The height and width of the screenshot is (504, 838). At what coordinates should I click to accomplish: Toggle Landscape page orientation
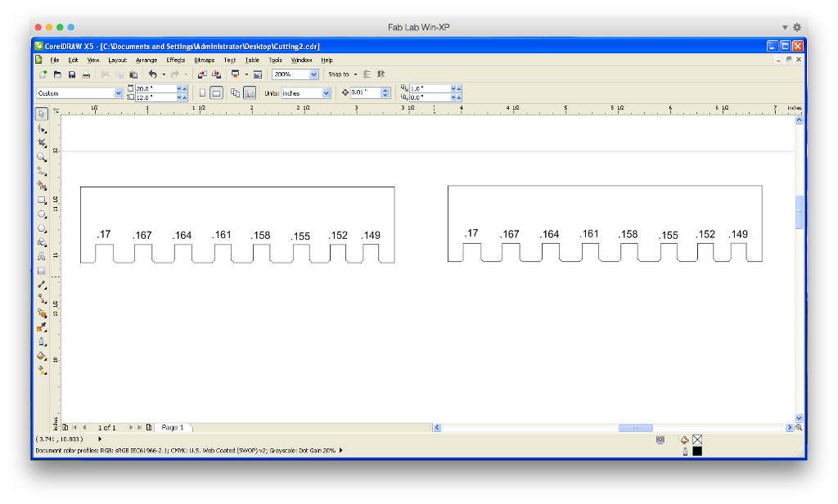click(216, 93)
